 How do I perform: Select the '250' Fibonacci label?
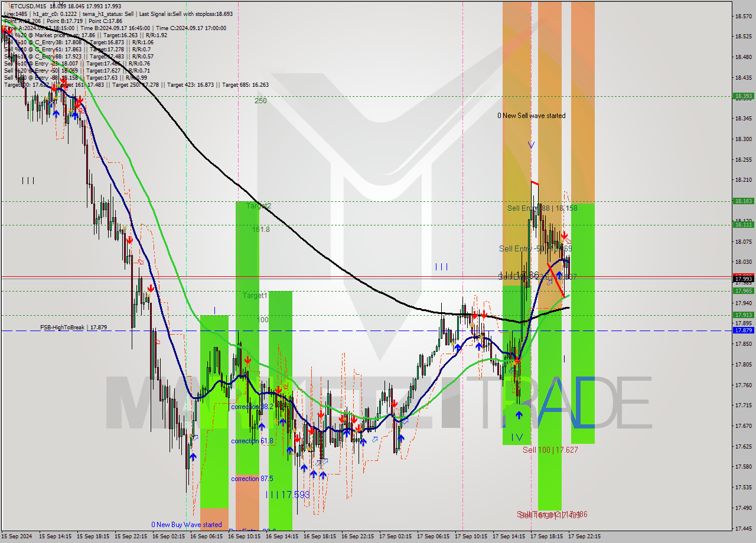point(260,101)
